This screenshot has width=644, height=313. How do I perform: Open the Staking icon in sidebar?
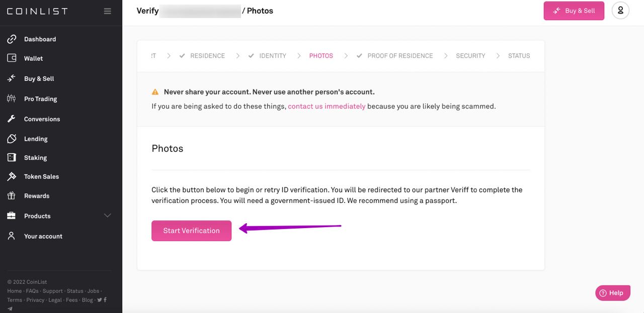[11, 158]
